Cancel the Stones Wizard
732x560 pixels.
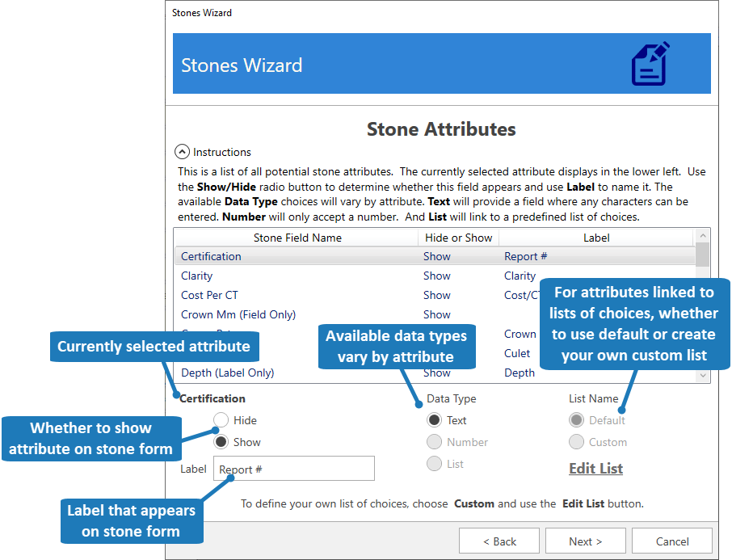pyautogui.click(x=672, y=541)
